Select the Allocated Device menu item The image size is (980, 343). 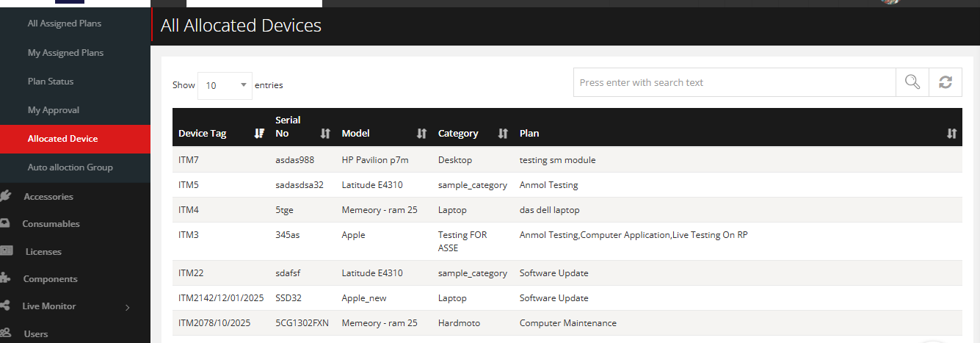click(75, 139)
